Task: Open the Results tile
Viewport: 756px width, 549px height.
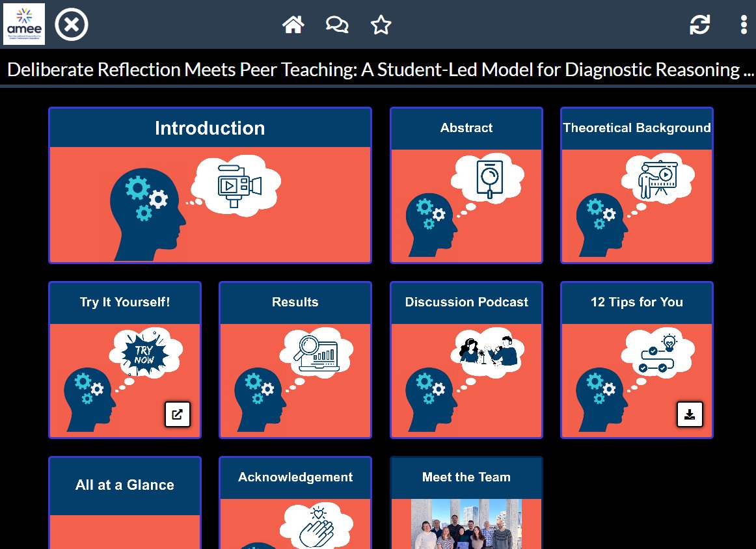Action: tap(295, 360)
